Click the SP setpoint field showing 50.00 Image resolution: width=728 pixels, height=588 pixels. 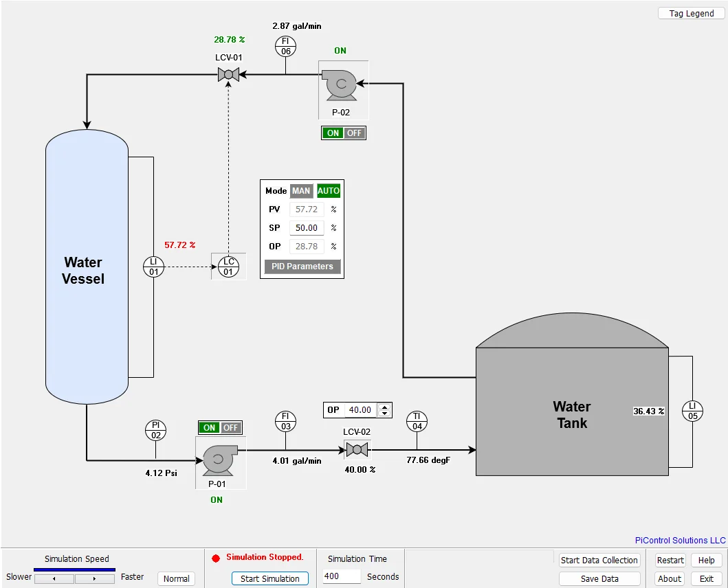click(x=307, y=228)
